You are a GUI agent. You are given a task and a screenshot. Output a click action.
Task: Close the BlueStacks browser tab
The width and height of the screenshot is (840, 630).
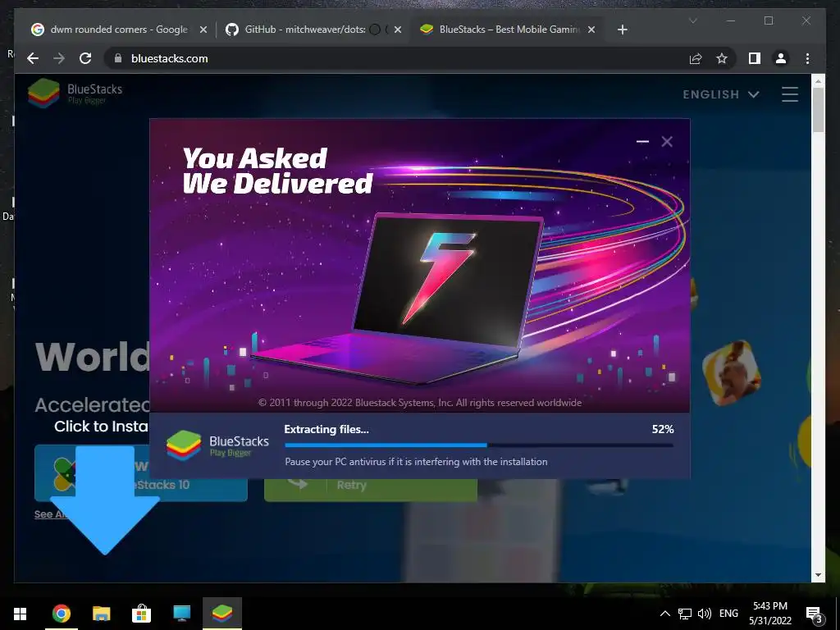[591, 30]
